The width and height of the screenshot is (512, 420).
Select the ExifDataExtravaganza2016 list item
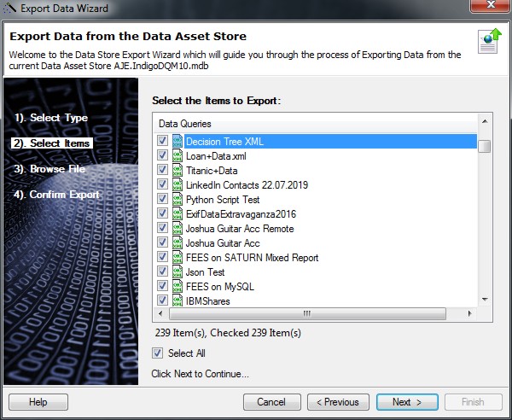(241, 213)
